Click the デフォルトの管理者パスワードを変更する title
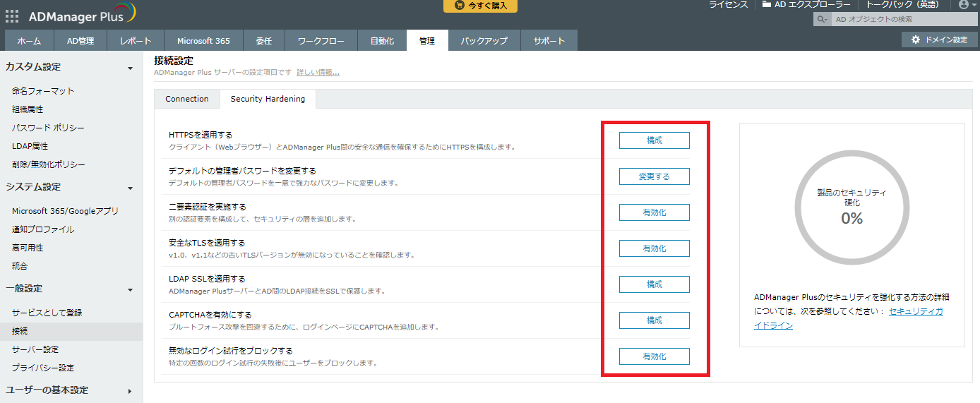This screenshot has width=980, height=403. point(242,171)
